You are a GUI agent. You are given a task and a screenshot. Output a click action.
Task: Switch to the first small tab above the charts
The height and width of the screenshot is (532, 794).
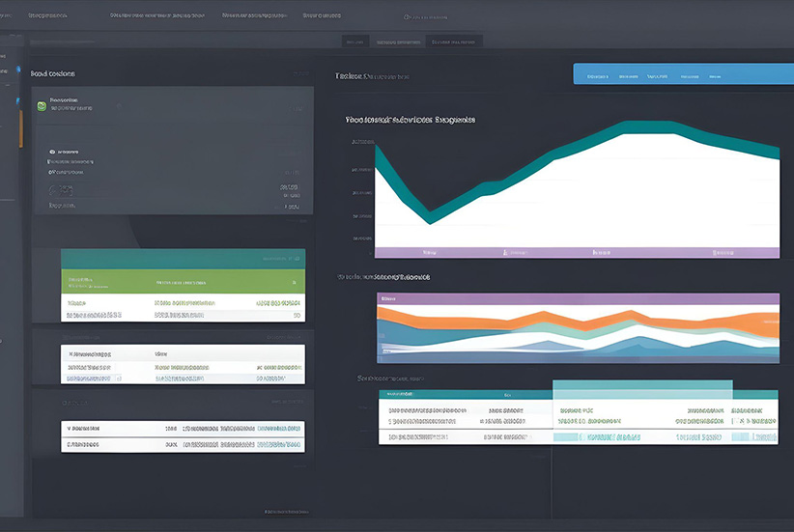pos(355,42)
